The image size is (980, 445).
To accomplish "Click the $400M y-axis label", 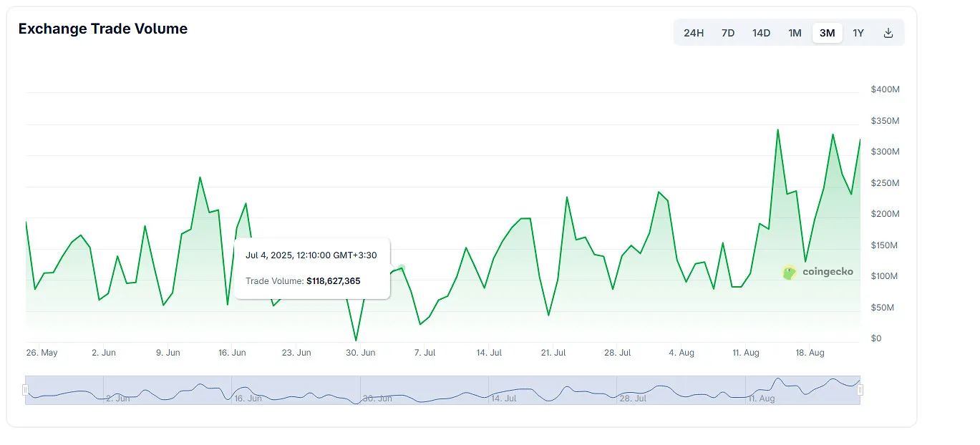I will tap(885, 89).
